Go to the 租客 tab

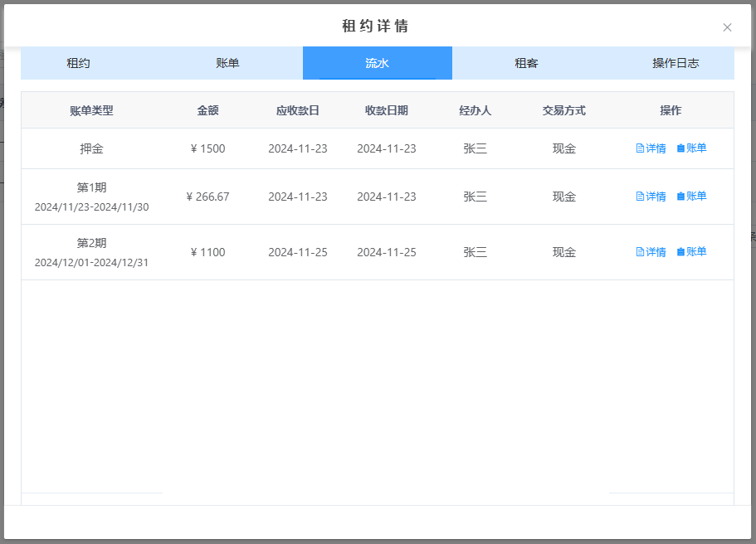click(x=526, y=63)
